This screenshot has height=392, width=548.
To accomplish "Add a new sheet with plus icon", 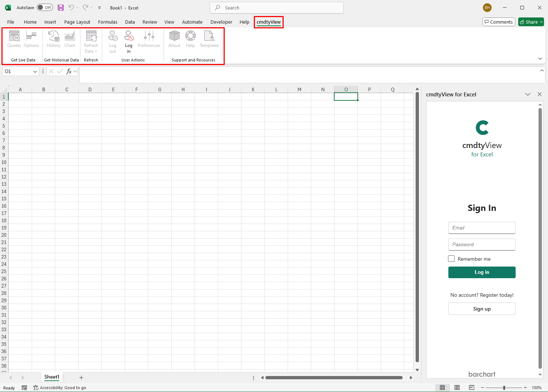I will point(81,377).
